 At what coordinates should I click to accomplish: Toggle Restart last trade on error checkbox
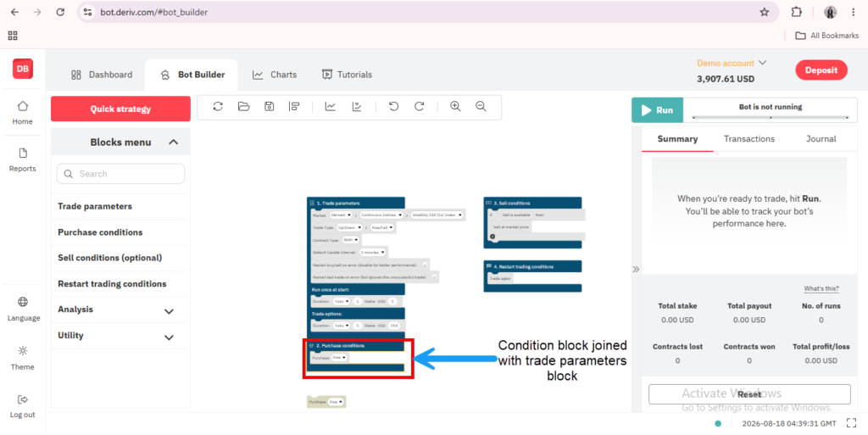click(434, 276)
